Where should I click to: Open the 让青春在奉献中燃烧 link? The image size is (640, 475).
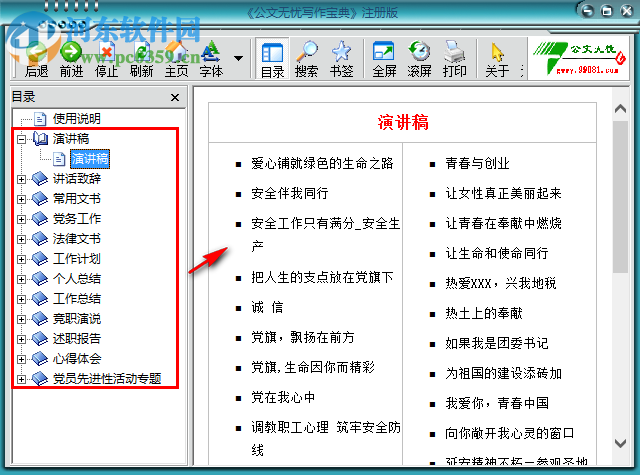(503, 224)
